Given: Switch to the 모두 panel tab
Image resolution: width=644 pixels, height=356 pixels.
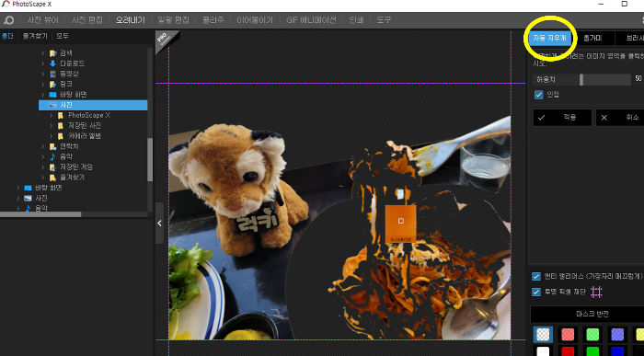Looking at the screenshot, I should tap(63, 36).
